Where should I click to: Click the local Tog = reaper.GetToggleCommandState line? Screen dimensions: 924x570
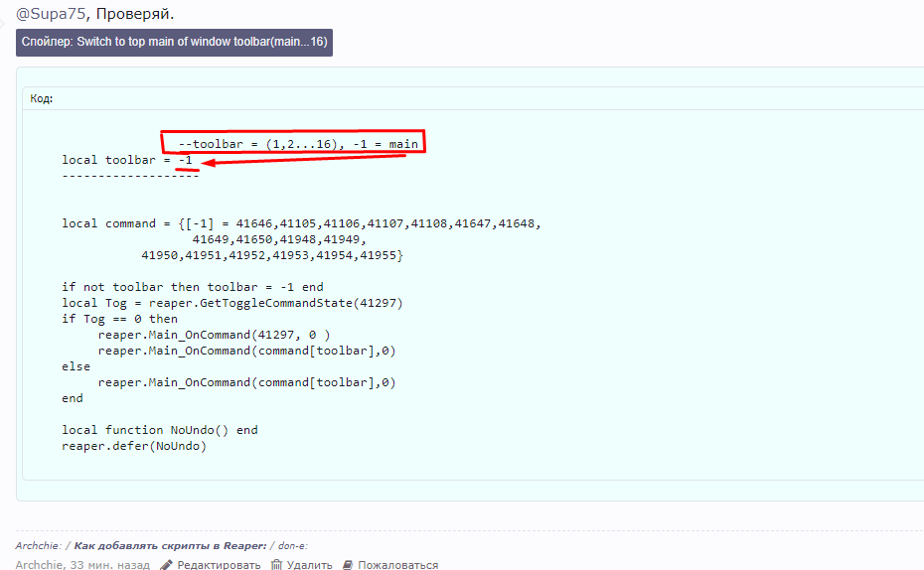pos(232,303)
